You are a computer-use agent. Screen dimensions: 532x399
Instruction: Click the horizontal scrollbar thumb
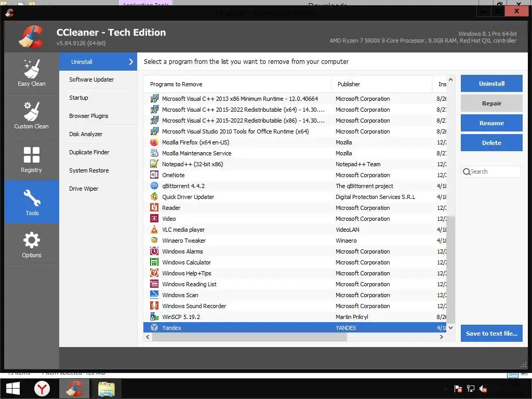pos(249,337)
